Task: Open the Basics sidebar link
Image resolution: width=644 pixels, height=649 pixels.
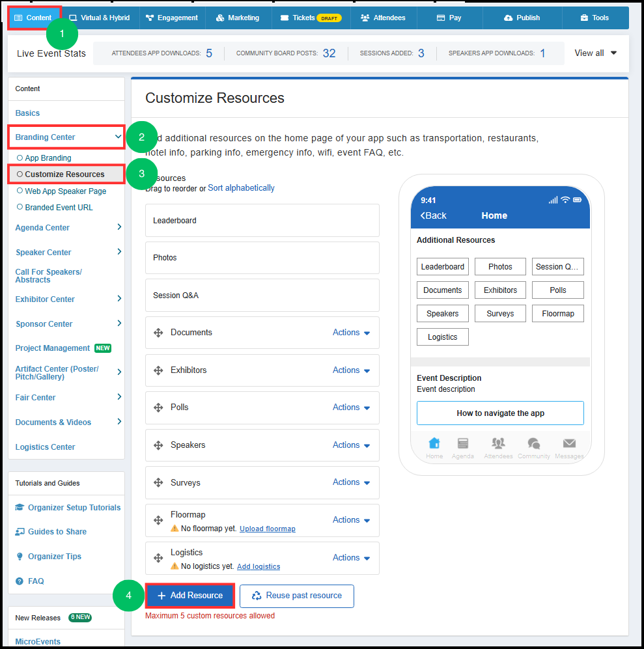Action: (x=27, y=113)
